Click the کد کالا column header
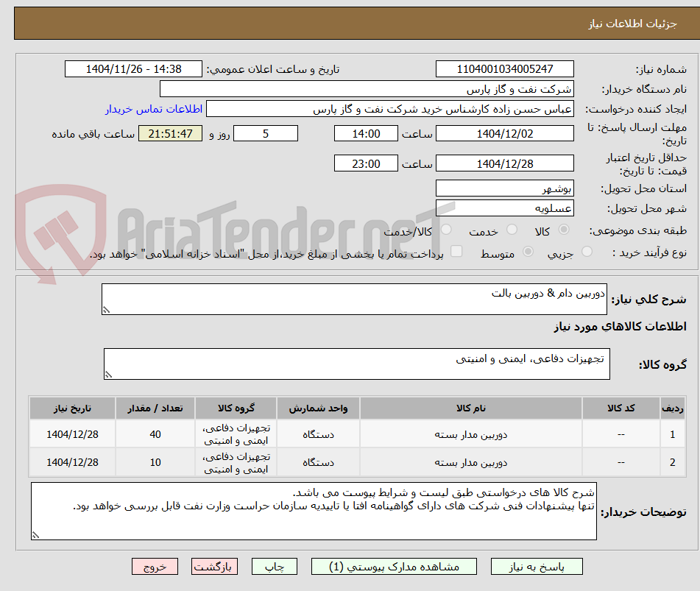The height and width of the screenshot is (591, 700). click(621, 408)
